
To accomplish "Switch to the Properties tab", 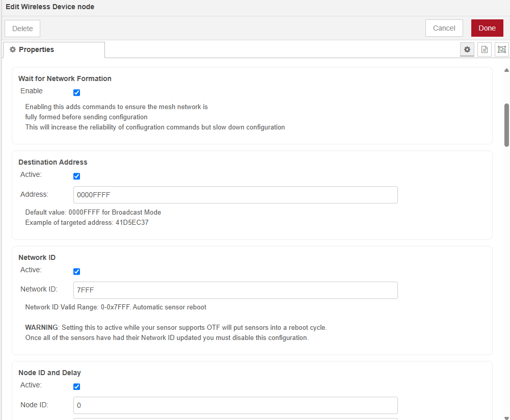I will [x=53, y=50].
